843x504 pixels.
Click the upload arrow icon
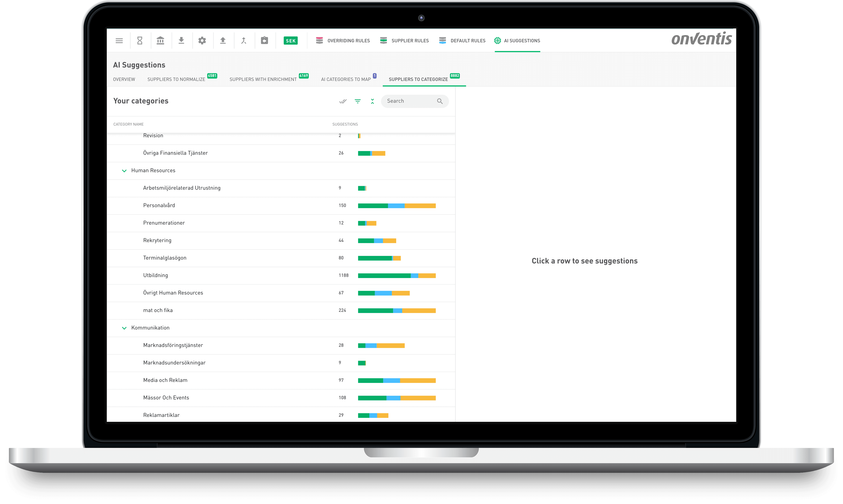pyautogui.click(x=223, y=41)
